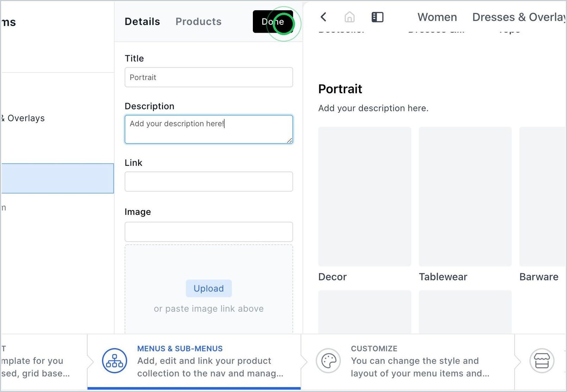Click the storefront icon in the step bar
Viewport: 567px width, 392px height.
pyautogui.click(x=542, y=361)
